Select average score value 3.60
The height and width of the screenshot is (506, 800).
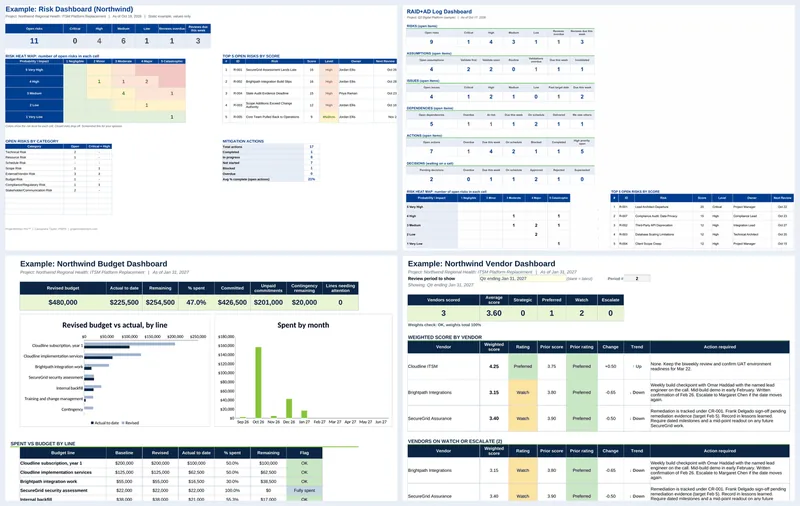click(494, 313)
